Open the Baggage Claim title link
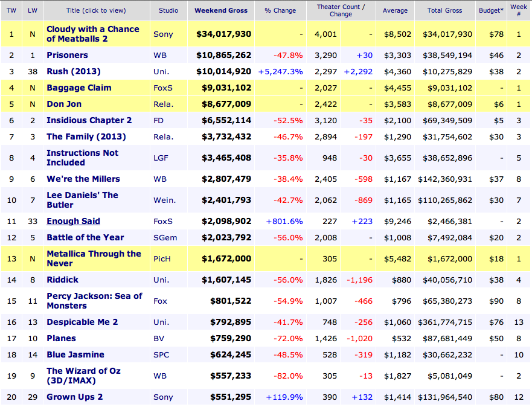This screenshot has height=407, width=532. coord(79,88)
